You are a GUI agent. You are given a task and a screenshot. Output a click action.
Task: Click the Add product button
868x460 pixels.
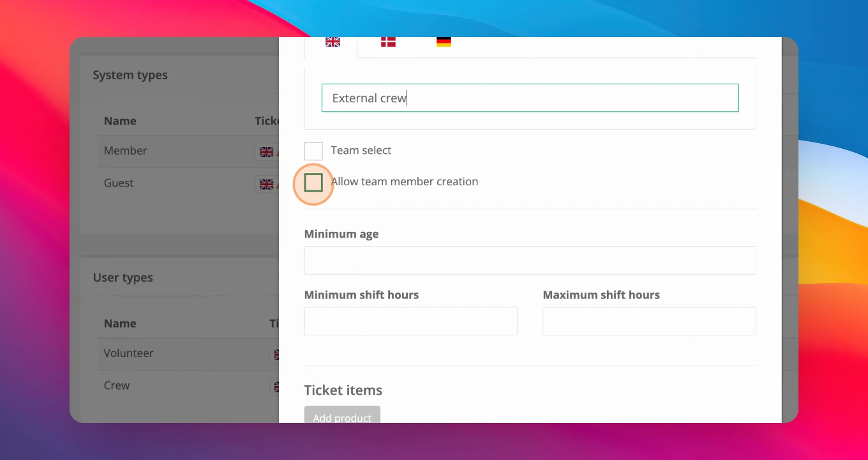coord(342,415)
